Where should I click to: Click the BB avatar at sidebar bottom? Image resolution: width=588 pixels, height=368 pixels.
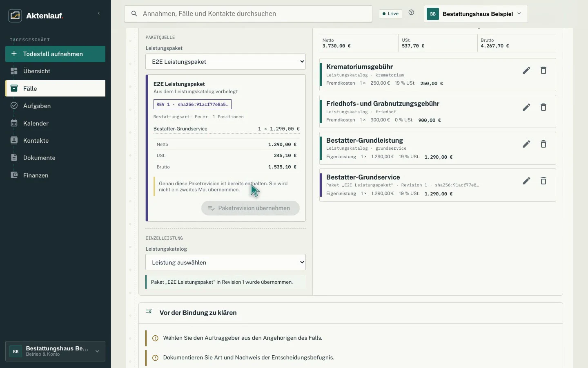point(16,351)
